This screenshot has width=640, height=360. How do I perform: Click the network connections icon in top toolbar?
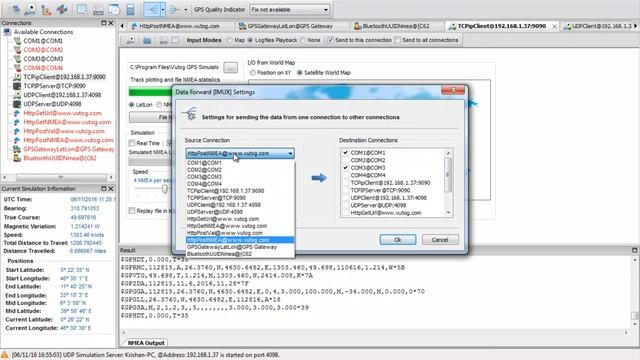[14, 9]
